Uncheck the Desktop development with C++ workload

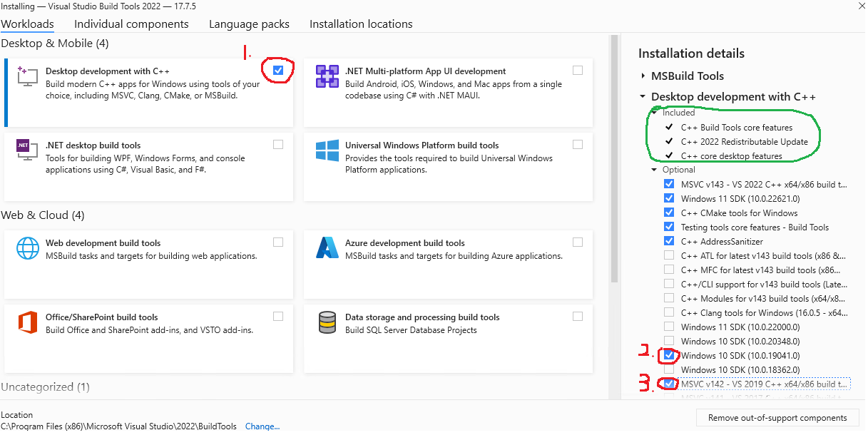[x=278, y=71]
